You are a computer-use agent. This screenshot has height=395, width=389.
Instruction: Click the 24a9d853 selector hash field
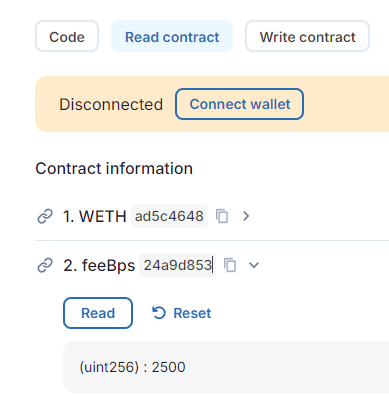pyautogui.click(x=177, y=265)
